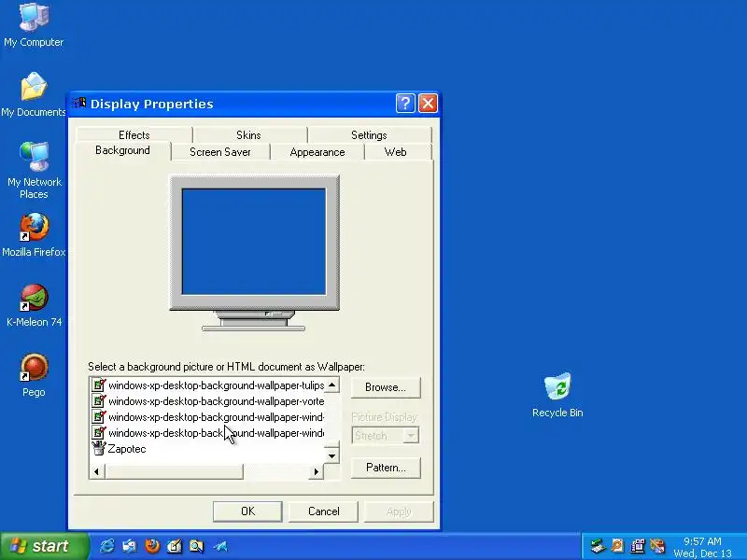
Task: Click the taskbar clock showing 9:57 AM
Action: click(702, 541)
